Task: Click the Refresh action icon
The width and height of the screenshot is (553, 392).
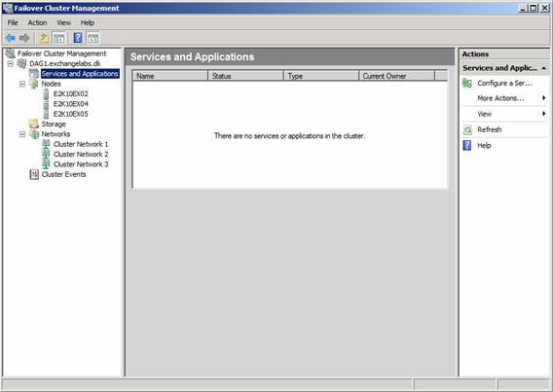Action: coord(467,129)
